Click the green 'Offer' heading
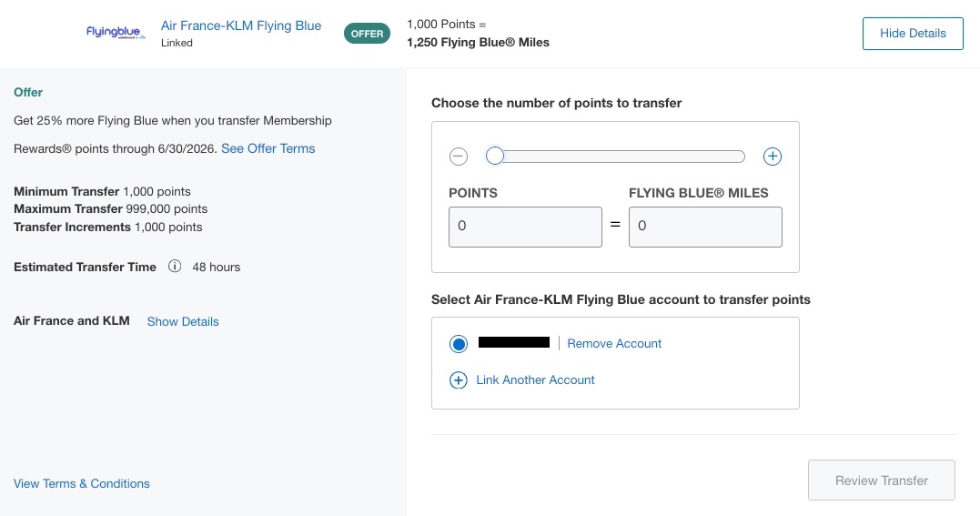This screenshot has height=516, width=980. (28, 93)
